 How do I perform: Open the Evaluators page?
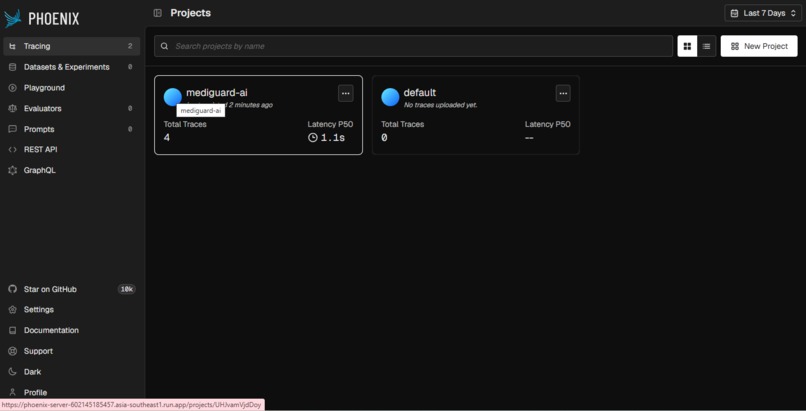pyautogui.click(x=71, y=108)
